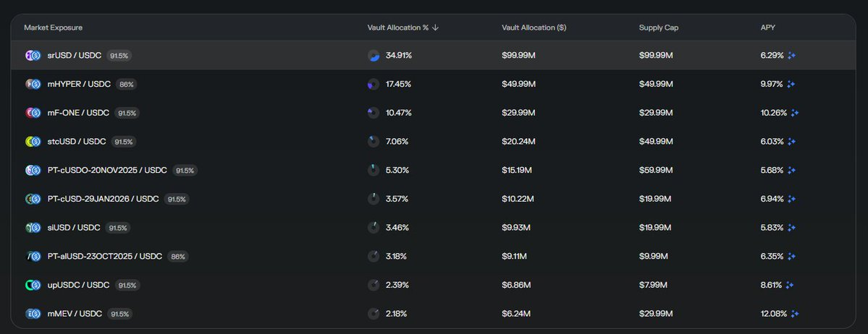Click the Market Exposure column header

[53, 28]
